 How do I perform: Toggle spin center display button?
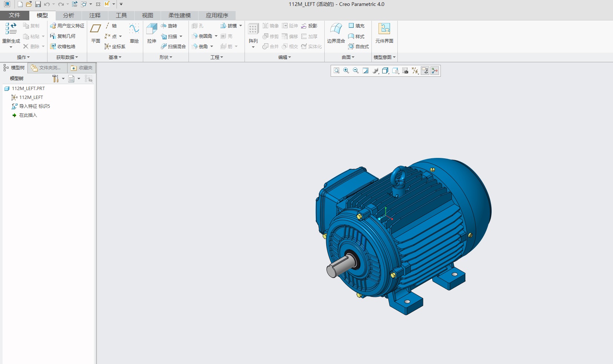(x=435, y=71)
